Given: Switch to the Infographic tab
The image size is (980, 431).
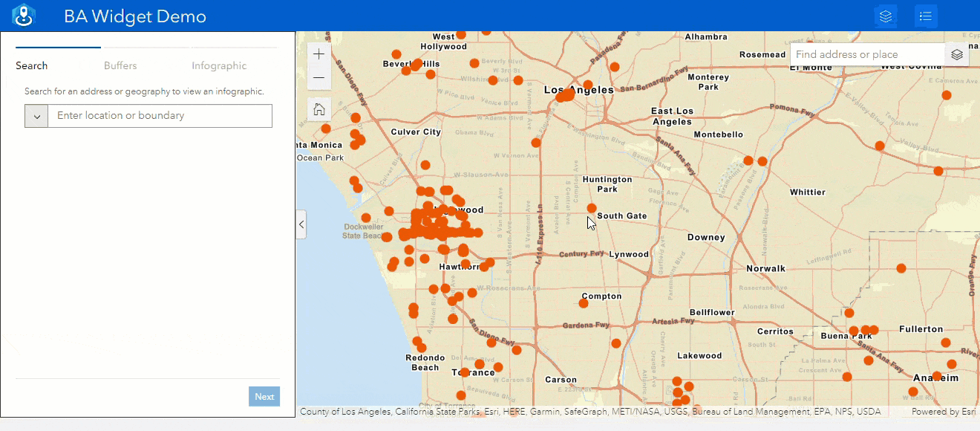Looking at the screenshot, I should tap(219, 65).
